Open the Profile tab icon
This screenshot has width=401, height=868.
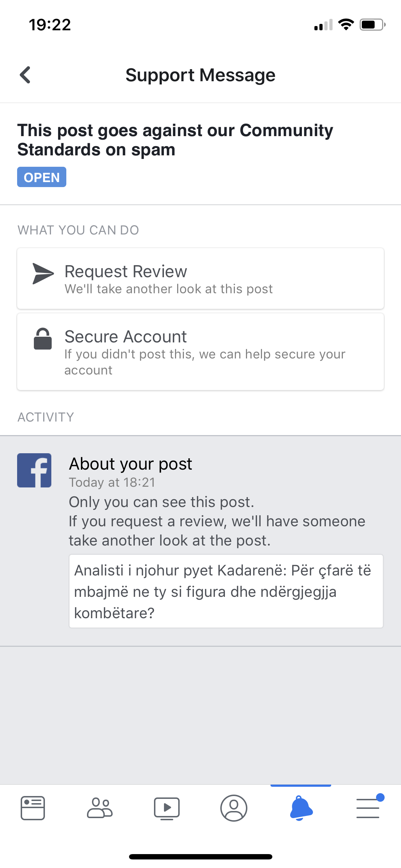pyautogui.click(x=234, y=808)
